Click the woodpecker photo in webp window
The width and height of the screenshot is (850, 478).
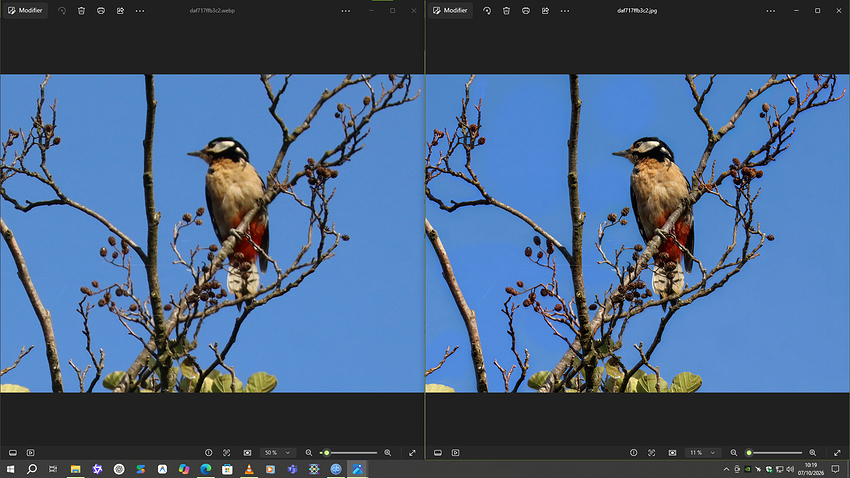pos(212,233)
